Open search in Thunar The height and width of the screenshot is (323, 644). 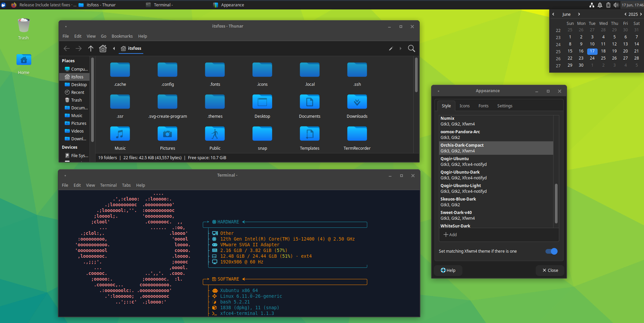pyautogui.click(x=411, y=48)
